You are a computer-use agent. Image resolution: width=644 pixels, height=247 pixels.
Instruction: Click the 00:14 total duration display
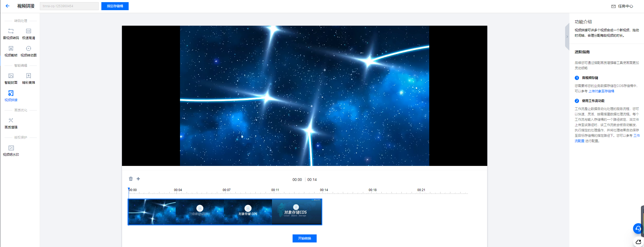(x=312, y=180)
